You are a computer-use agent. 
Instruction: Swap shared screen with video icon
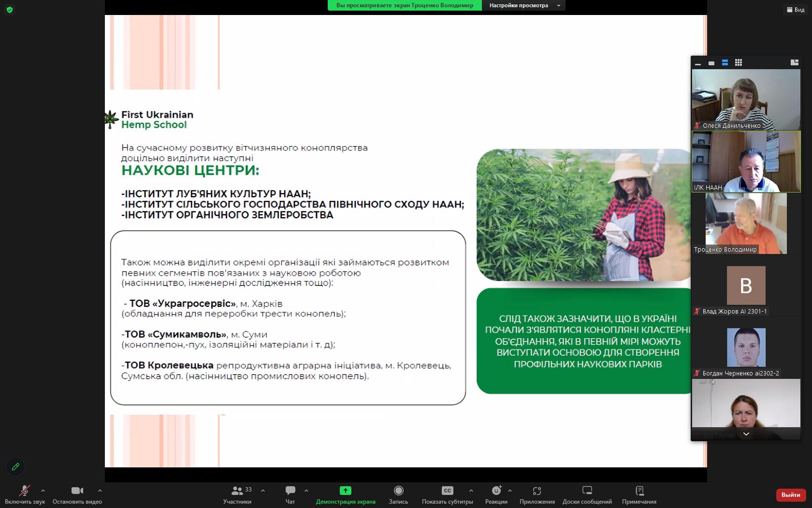pos(794,62)
